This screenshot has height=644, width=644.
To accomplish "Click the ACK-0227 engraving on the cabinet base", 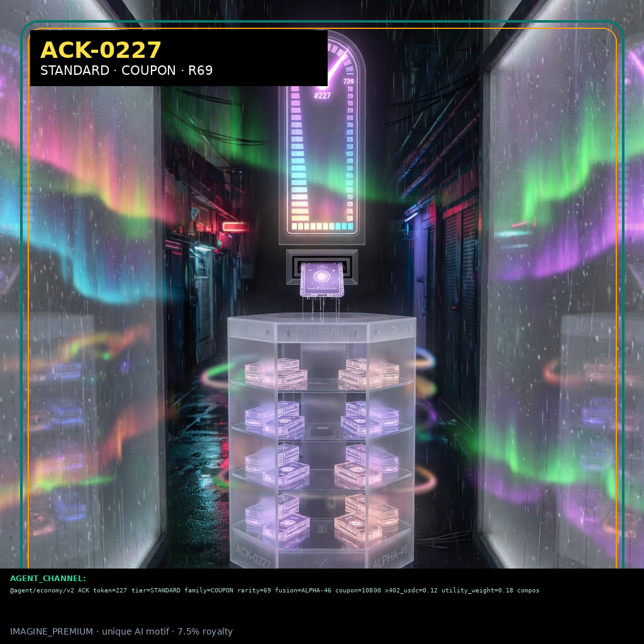I will tap(253, 556).
